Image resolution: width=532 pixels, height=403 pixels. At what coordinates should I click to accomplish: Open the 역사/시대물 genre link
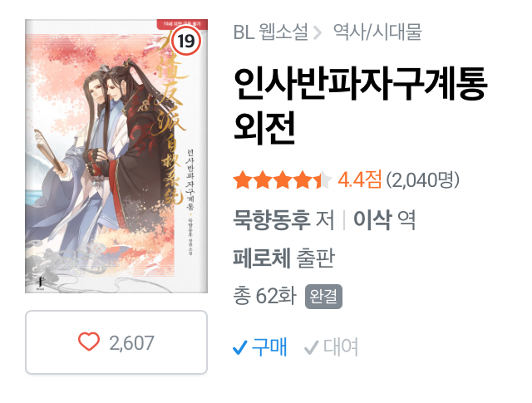(x=377, y=32)
